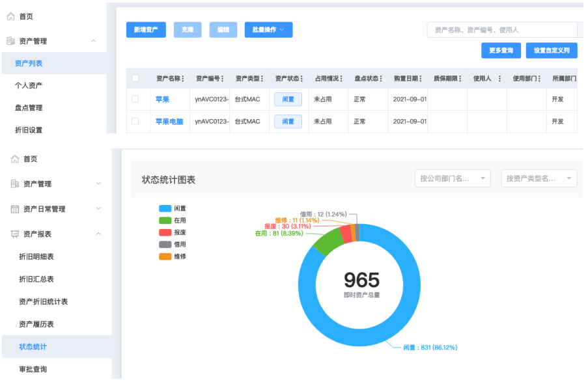Check the checkbox for the 苹果 row
This screenshot has width=588, height=382.
click(135, 100)
